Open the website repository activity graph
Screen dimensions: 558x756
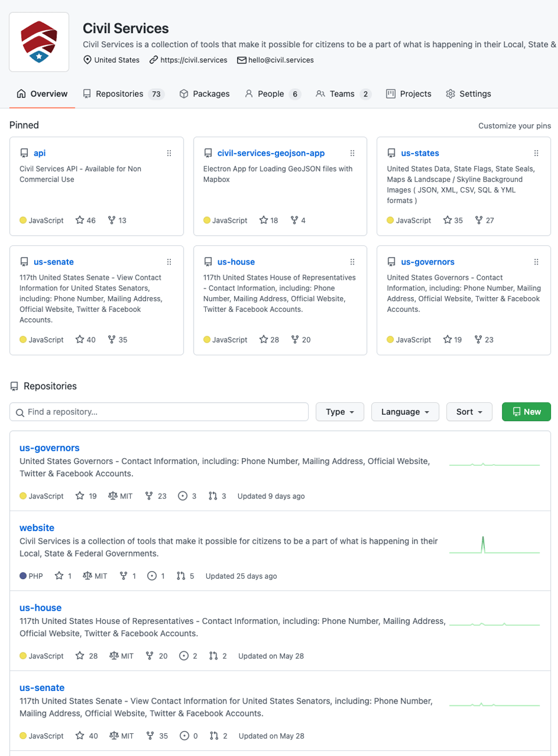pos(494,545)
